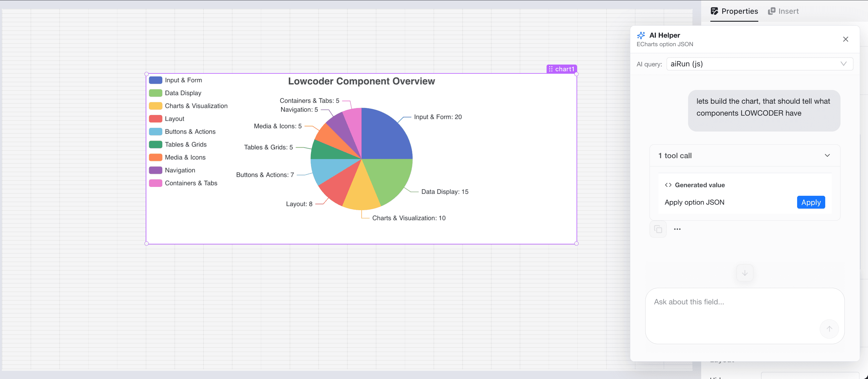This screenshot has height=379, width=868.
Task: Open more options ellipsis under response
Action: (677, 229)
